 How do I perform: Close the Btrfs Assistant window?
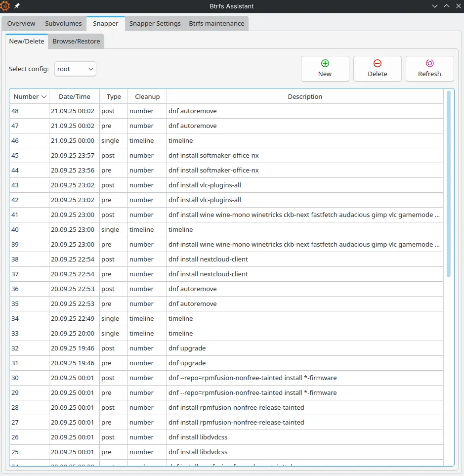coord(458,6)
